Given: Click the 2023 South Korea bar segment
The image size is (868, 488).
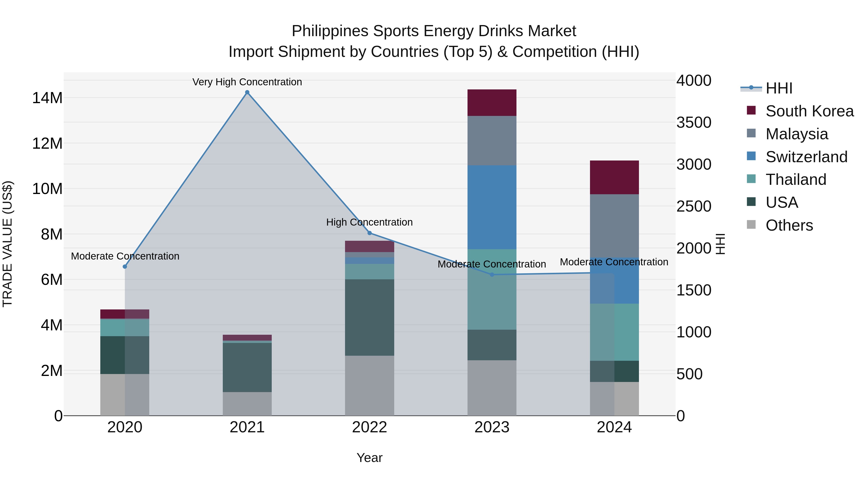Looking at the screenshot, I should pyautogui.click(x=492, y=103).
